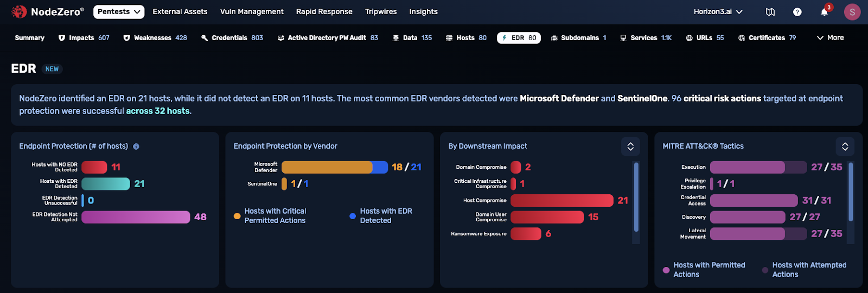
Task: Click the URLs globe icon
Action: pyautogui.click(x=690, y=38)
